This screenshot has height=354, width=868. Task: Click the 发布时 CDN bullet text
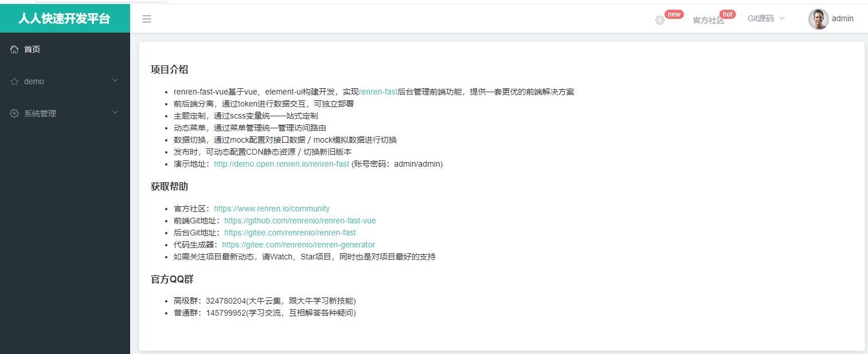coord(263,152)
